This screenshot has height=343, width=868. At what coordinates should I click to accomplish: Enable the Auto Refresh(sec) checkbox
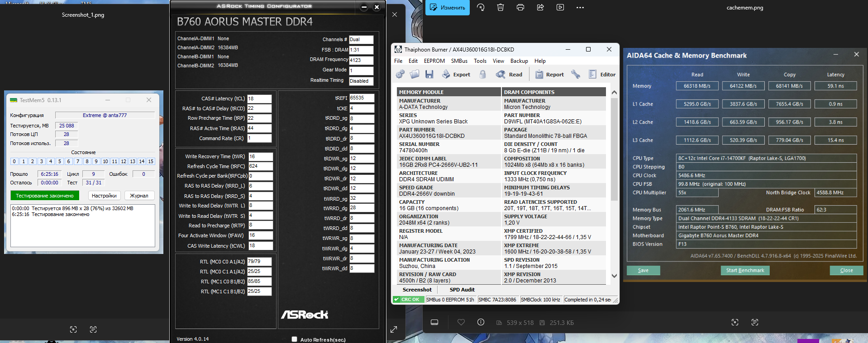tap(295, 339)
